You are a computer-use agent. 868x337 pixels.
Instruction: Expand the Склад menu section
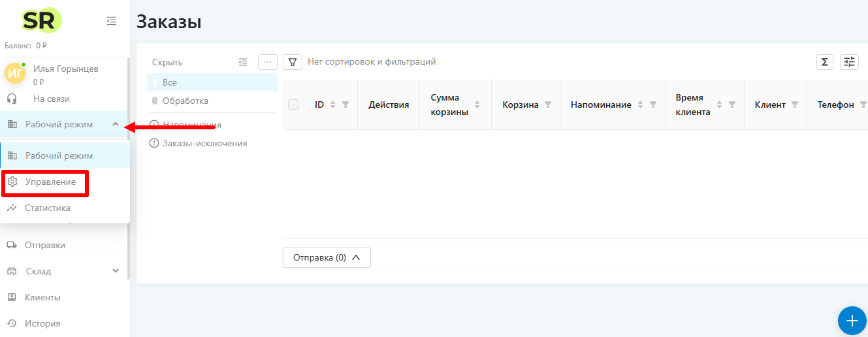pyautogui.click(x=116, y=271)
